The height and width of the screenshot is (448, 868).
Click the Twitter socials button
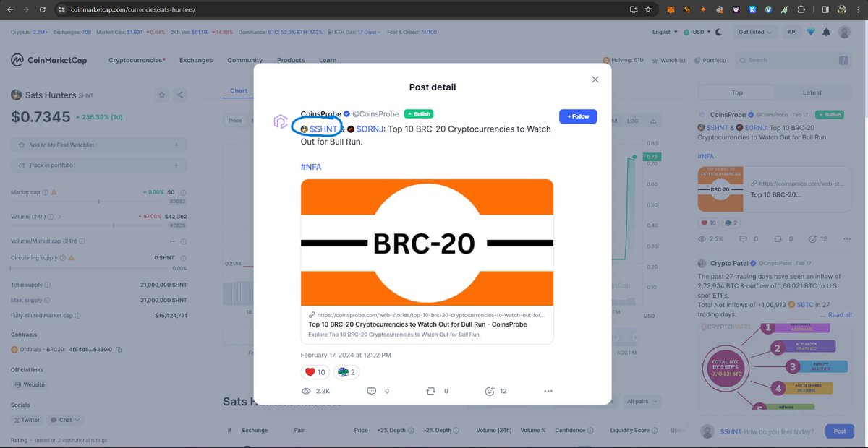point(27,419)
